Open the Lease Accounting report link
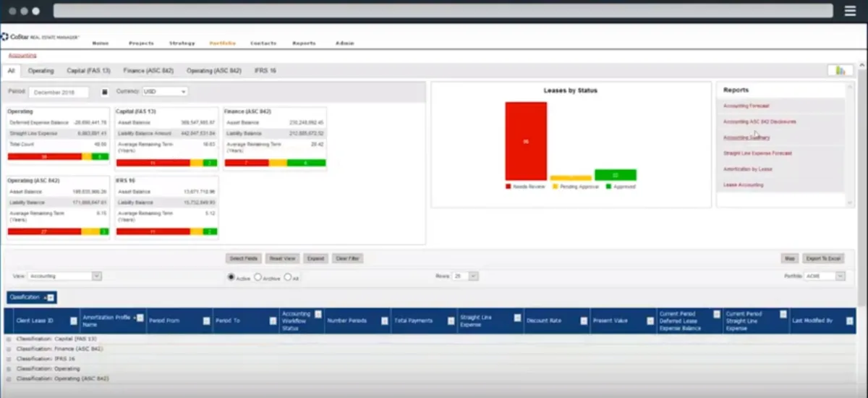868x398 pixels. [x=743, y=185]
